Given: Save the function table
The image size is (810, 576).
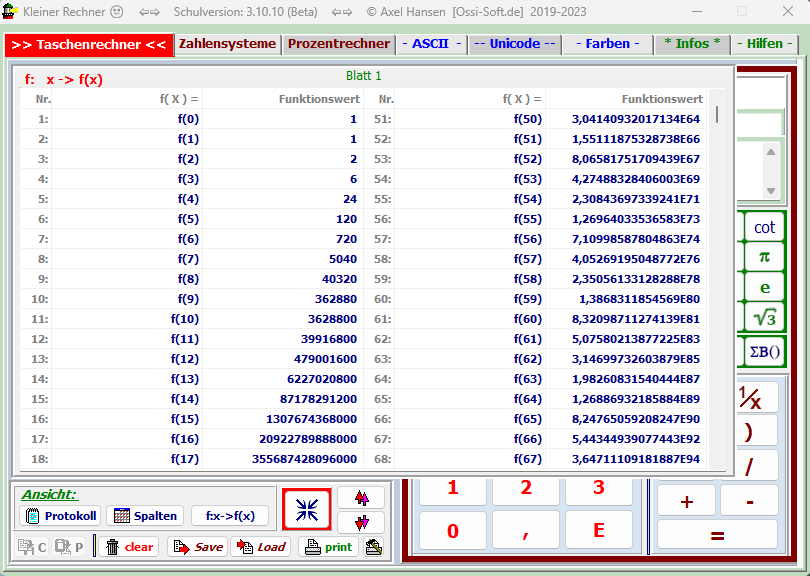Looking at the screenshot, I should [x=197, y=547].
